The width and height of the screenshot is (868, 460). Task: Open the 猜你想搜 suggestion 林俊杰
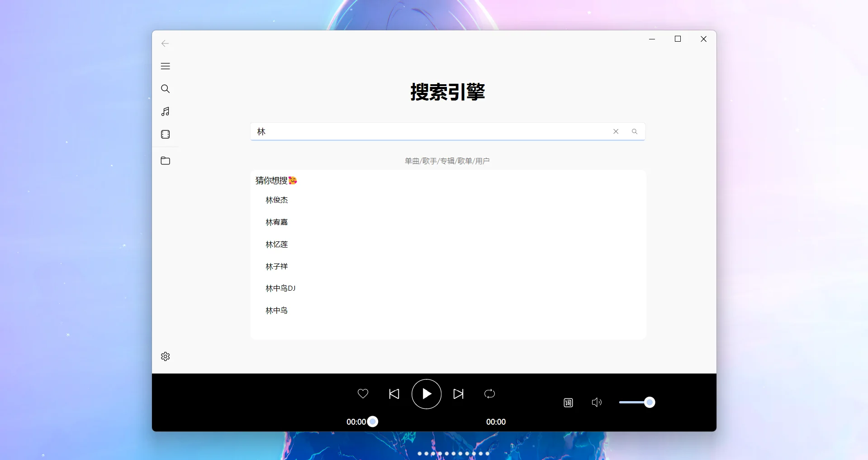pos(277,200)
